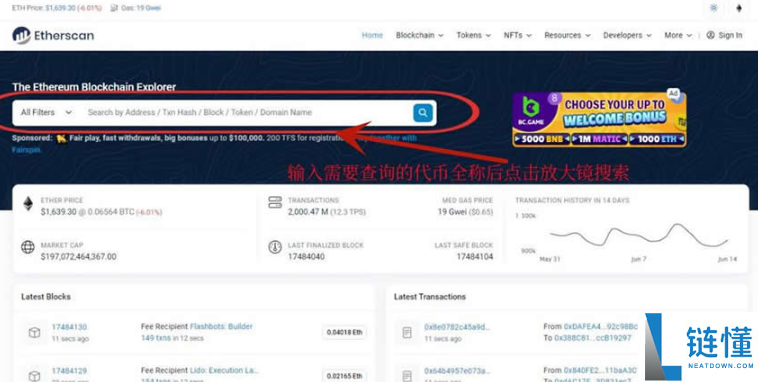Screen dimensions: 758x382
Task: Open Lido: Execution La... fee recipient
Action: pos(224,370)
